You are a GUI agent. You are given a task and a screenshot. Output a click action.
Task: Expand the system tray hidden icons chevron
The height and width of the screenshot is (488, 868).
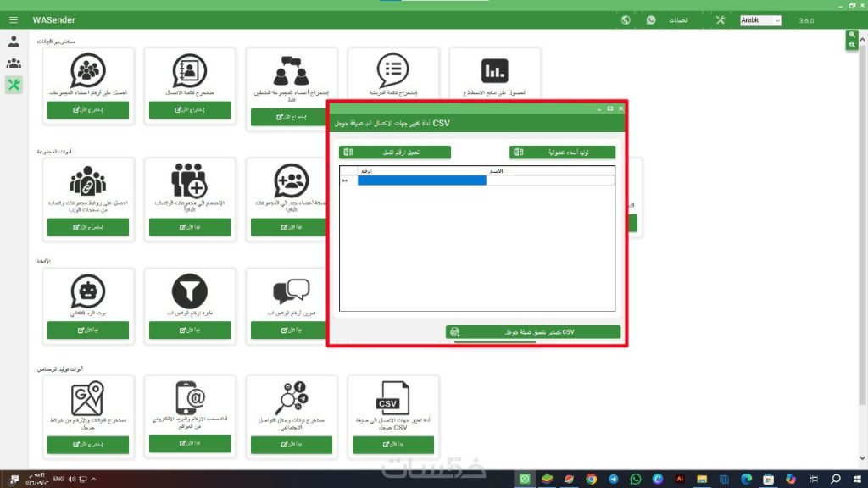click(93, 480)
